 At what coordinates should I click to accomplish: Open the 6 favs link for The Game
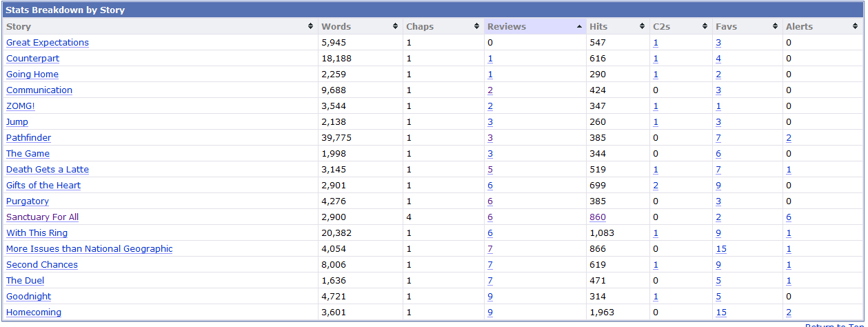pos(718,154)
